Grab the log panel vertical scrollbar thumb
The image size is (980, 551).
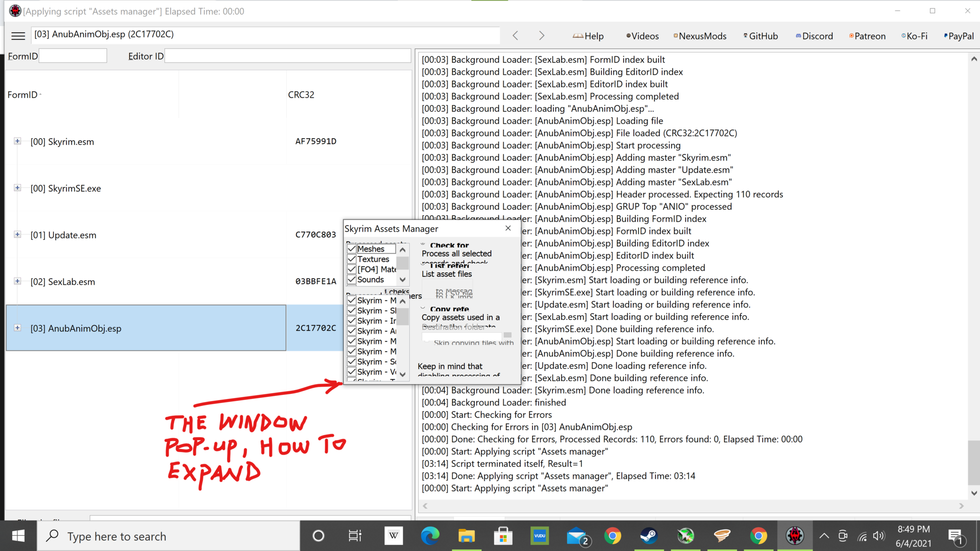[974, 462]
